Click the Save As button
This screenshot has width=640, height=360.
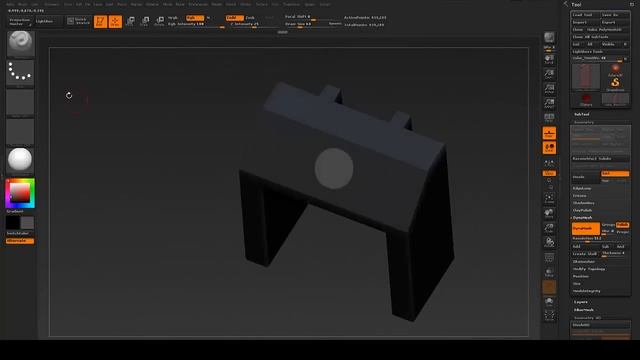click(615, 15)
